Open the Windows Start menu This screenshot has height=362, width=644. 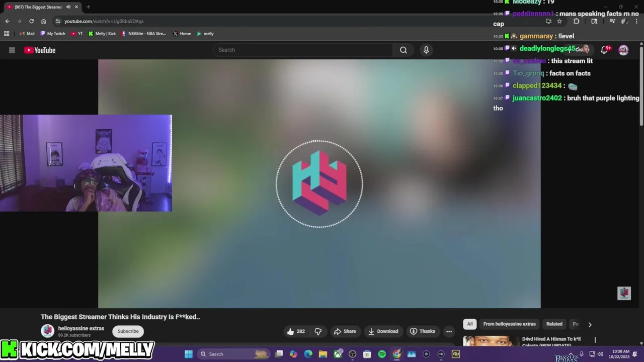pos(189,354)
